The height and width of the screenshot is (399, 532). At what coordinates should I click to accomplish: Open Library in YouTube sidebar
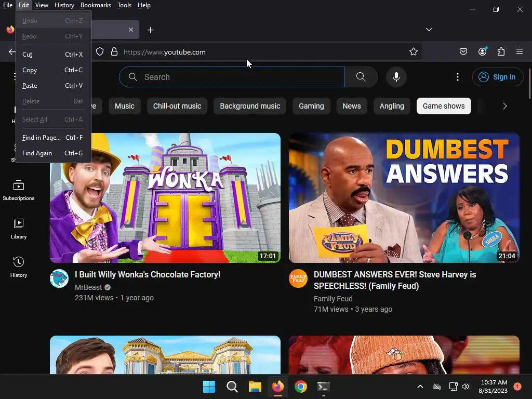coord(19,229)
